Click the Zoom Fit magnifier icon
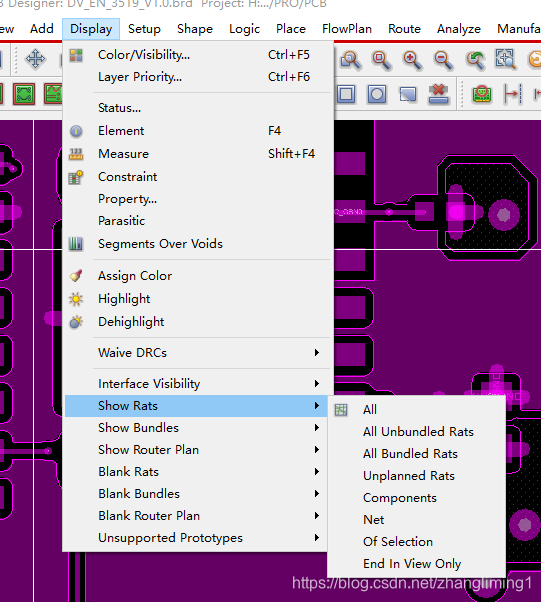The width and height of the screenshot is (541, 602). click(381, 60)
